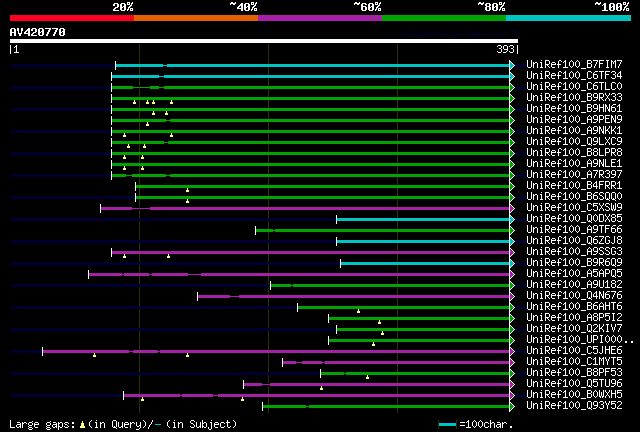This screenshot has height=432, width=640.
Task: Select the UniRef100_Q5TU96 hit label
Action: tap(574, 383)
